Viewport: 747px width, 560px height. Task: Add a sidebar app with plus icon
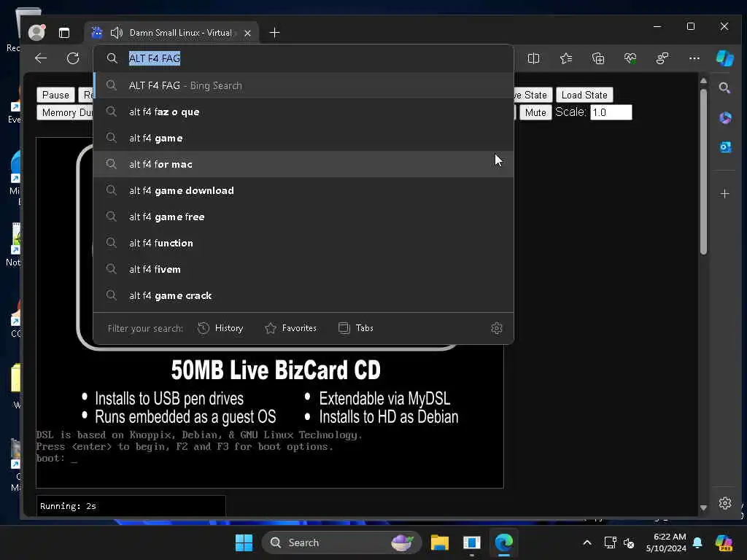pos(724,194)
